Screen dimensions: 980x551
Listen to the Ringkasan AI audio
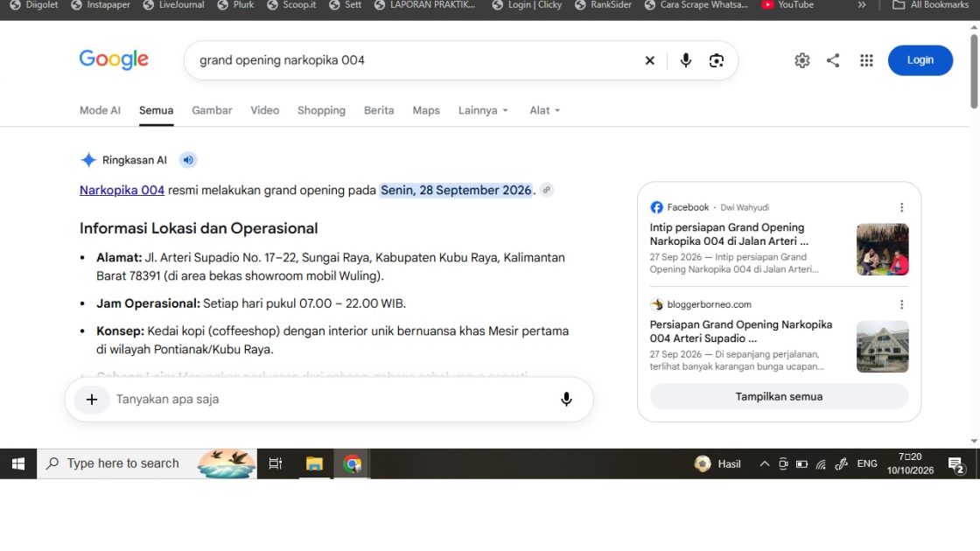188,160
